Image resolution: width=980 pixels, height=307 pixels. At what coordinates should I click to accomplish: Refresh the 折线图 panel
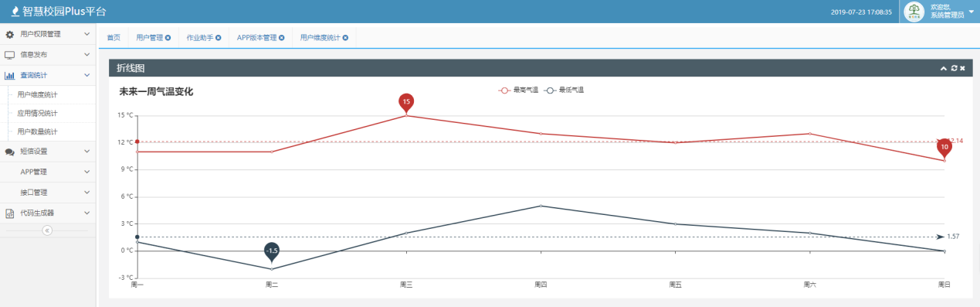click(955, 69)
